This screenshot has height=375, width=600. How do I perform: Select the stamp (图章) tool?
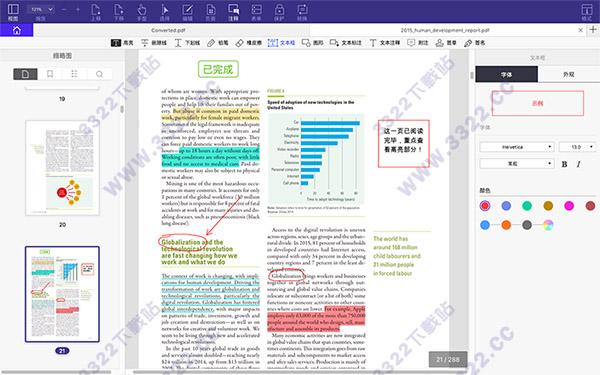(x=446, y=43)
